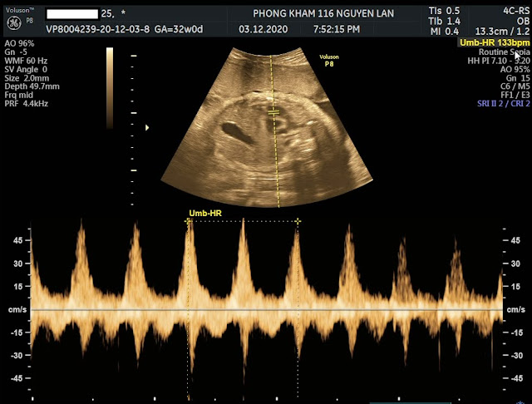Click the SRI II 2 / CRI 2 setting

(x=504, y=103)
